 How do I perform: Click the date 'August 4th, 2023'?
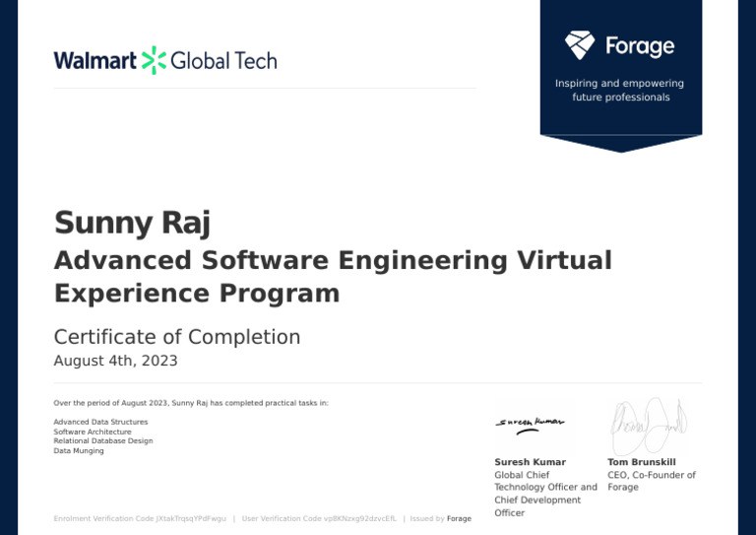pos(116,361)
